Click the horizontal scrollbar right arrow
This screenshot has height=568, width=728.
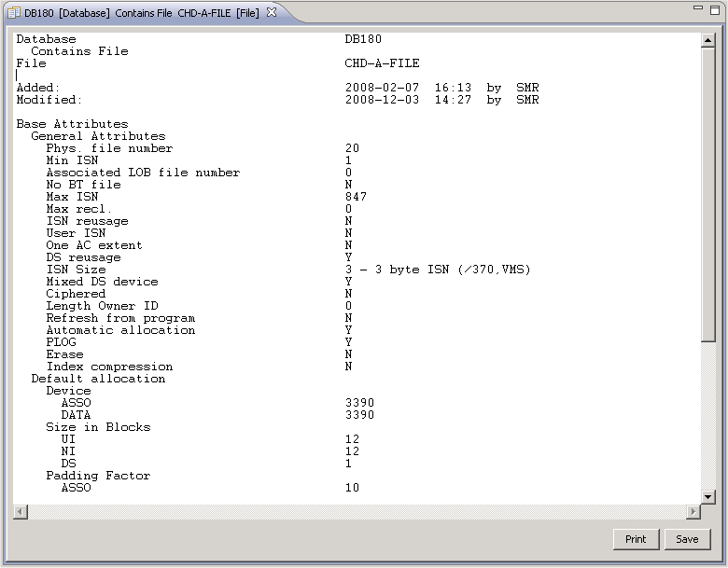(693, 512)
